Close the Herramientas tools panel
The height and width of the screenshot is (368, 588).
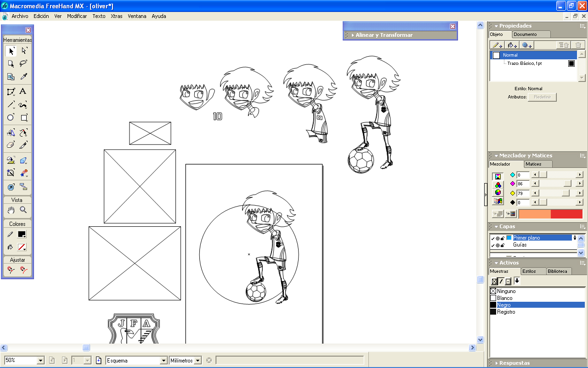28,30
